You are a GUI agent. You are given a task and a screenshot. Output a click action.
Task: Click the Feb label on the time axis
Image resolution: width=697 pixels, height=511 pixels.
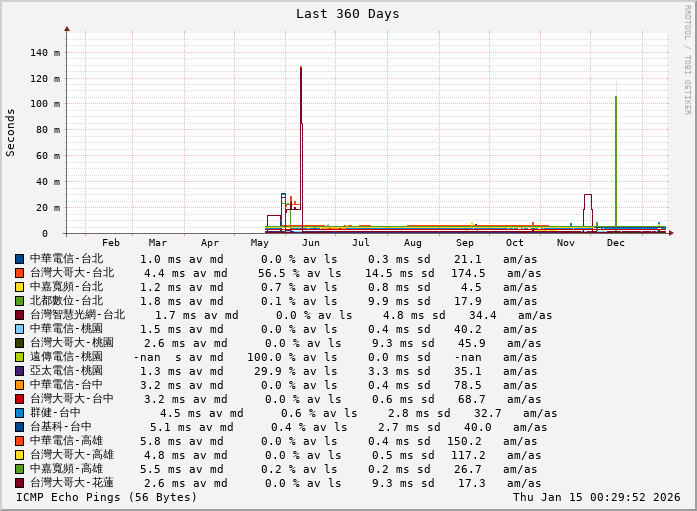point(111,243)
